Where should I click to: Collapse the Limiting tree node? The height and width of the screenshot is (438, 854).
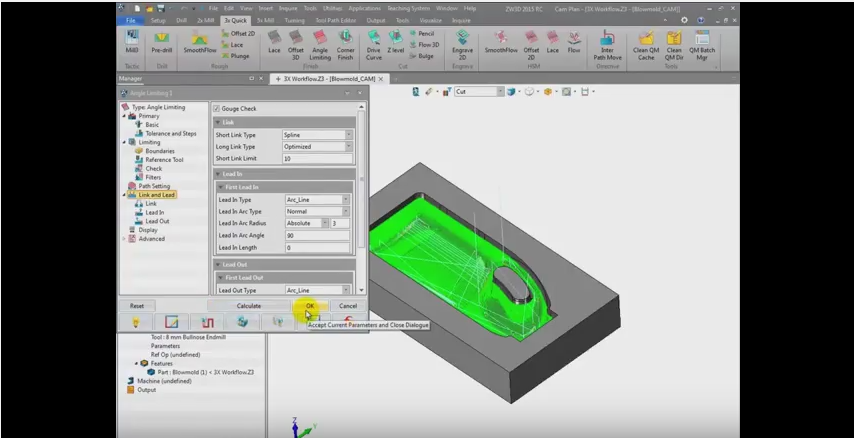click(x=124, y=142)
